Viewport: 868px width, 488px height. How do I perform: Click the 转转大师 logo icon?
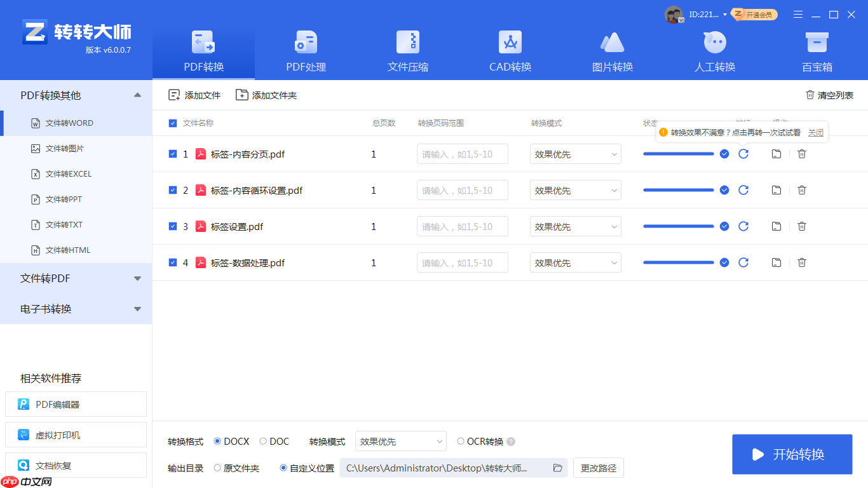click(35, 32)
